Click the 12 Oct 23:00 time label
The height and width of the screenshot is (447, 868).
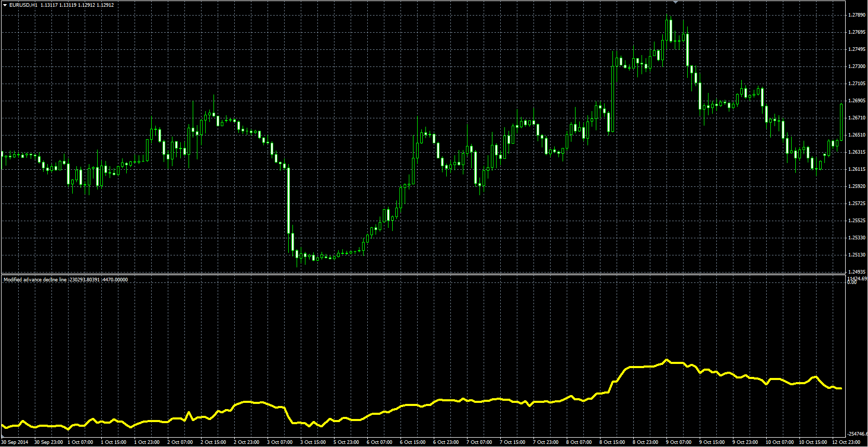[x=846, y=442]
